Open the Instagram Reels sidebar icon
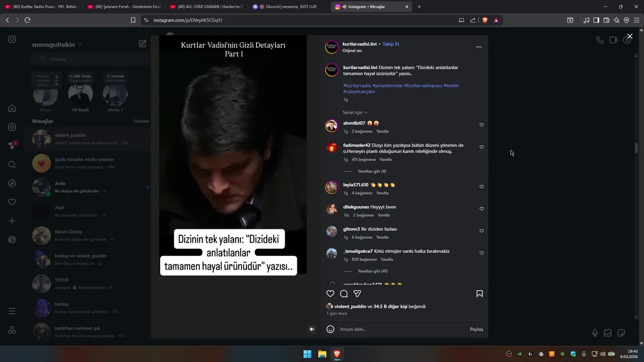 [x=12, y=127]
